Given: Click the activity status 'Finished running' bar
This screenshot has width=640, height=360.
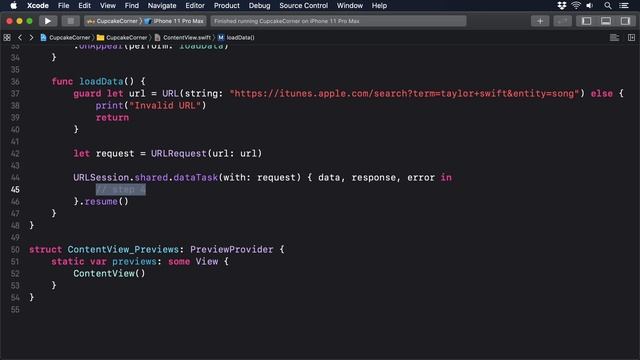Looking at the screenshot, I should pyautogui.click(x=338, y=21).
